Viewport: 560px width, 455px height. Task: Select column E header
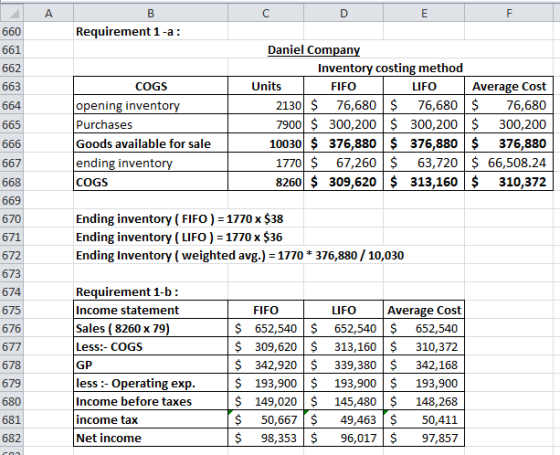click(x=424, y=13)
